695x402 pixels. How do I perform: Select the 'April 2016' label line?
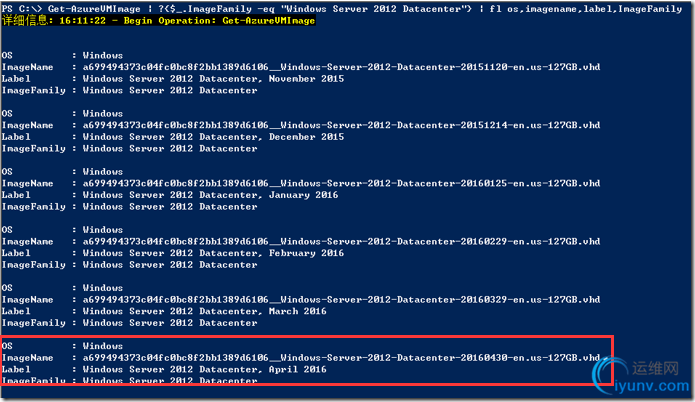(x=164, y=369)
